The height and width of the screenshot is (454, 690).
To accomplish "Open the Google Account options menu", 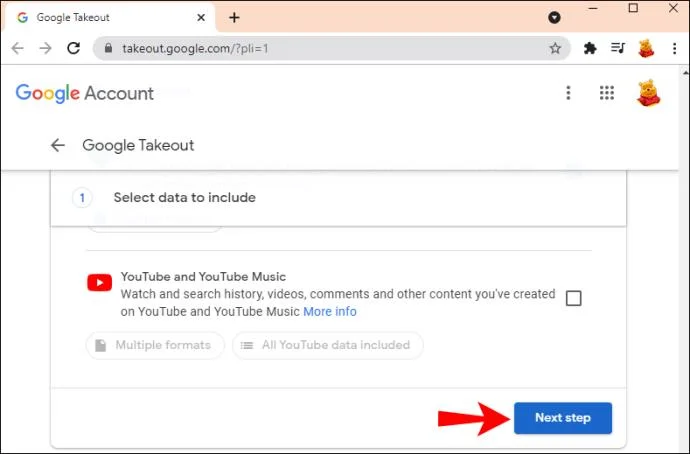I will 569,93.
